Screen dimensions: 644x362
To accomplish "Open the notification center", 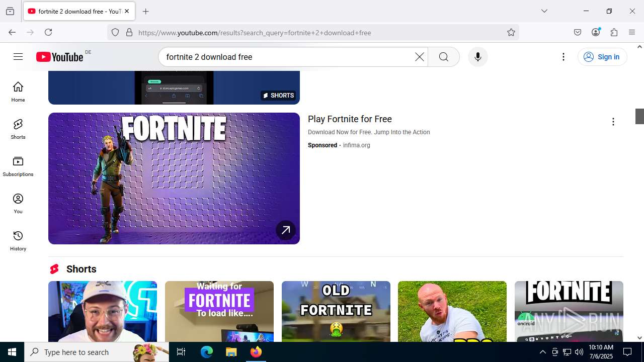I will [627, 352].
